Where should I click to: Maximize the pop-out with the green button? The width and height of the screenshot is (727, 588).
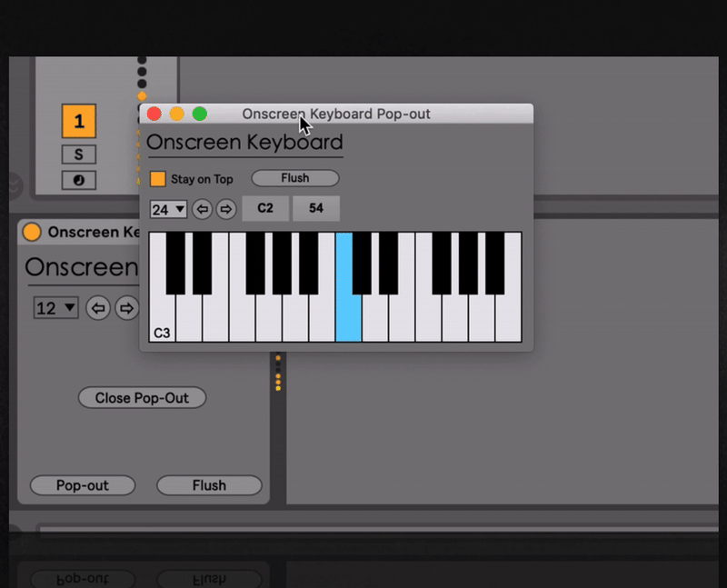pyautogui.click(x=199, y=114)
